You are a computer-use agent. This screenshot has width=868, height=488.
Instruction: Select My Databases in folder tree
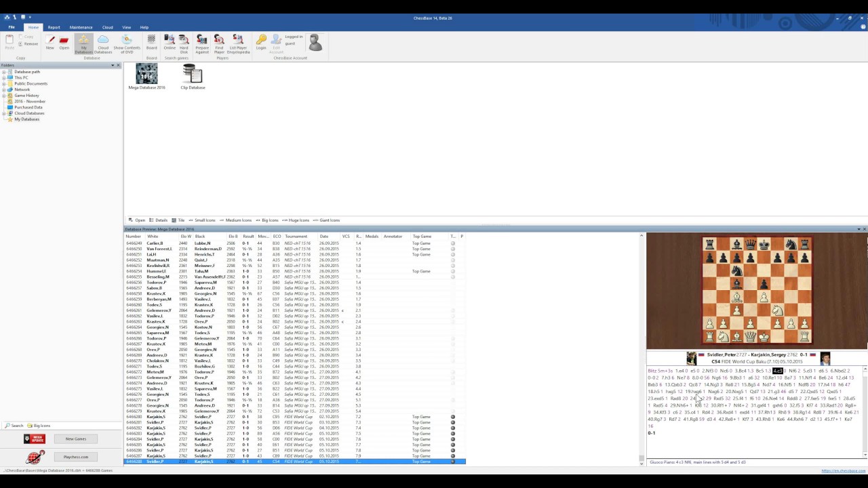click(x=26, y=119)
